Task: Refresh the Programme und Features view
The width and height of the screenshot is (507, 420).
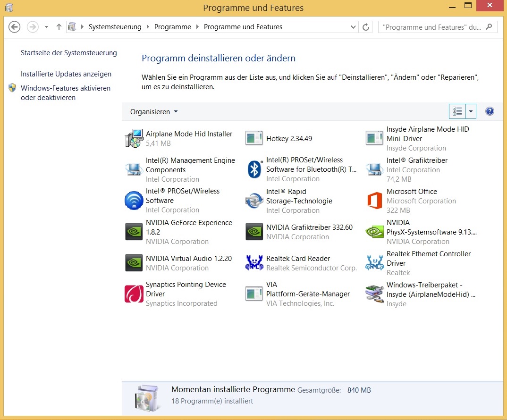Action: click(x=366, y=27)
